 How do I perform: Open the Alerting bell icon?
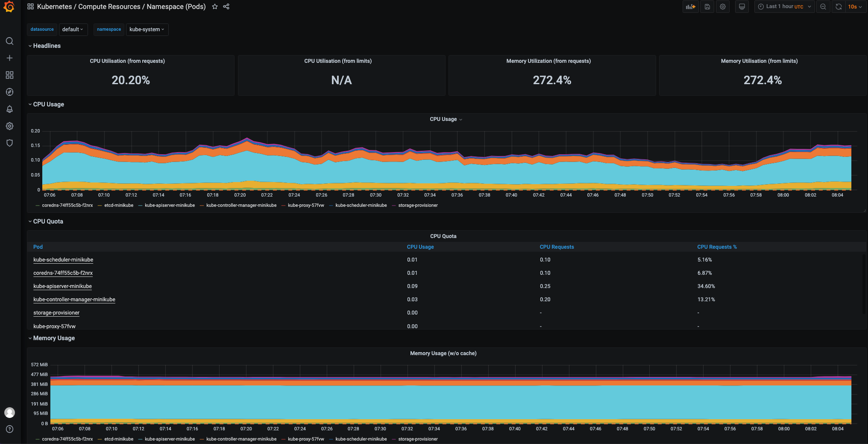(x=9, y=109)
